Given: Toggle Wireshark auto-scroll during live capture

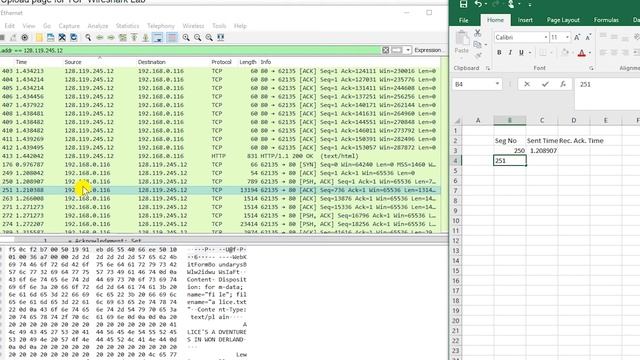Looking at the screenshot, I should pos(158,38).
